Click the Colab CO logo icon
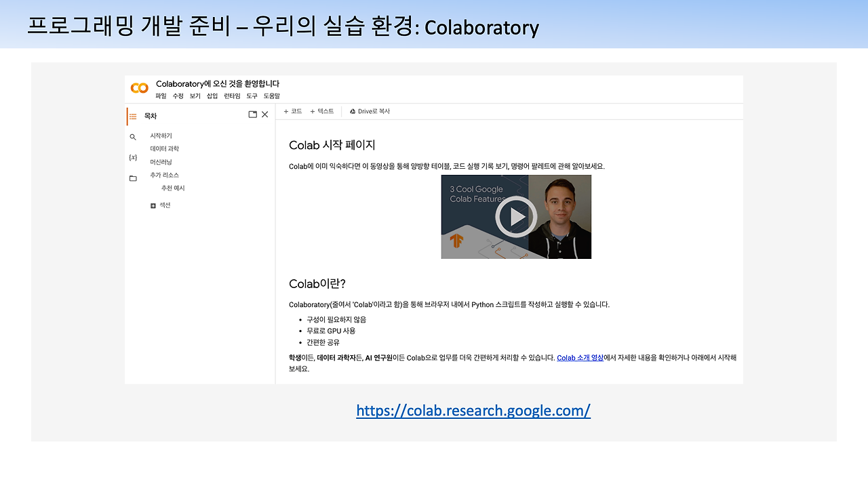868x488 pixels. 139,88
